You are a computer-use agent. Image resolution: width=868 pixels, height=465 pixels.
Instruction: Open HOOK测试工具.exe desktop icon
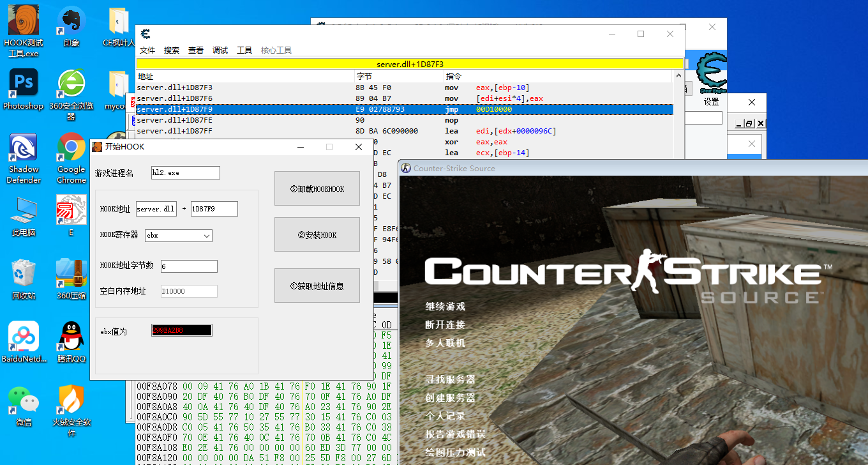pos(24,22)
